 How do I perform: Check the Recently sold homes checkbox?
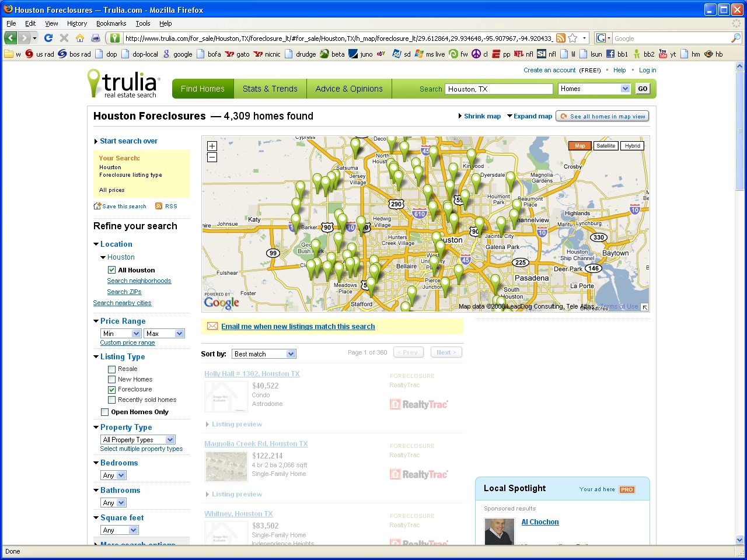[x=111, y=400]
